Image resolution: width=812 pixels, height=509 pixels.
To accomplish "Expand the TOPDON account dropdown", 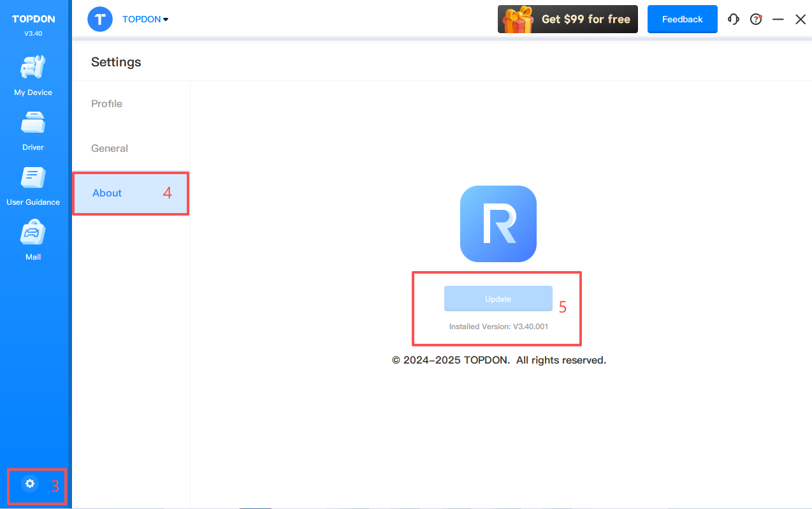I will tap(146, 19).
